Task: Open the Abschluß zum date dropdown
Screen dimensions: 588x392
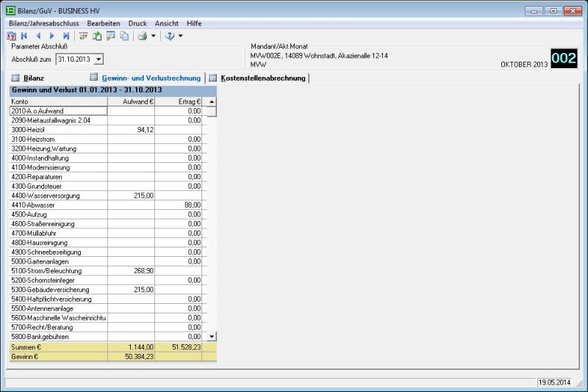Action: (99, 59)
